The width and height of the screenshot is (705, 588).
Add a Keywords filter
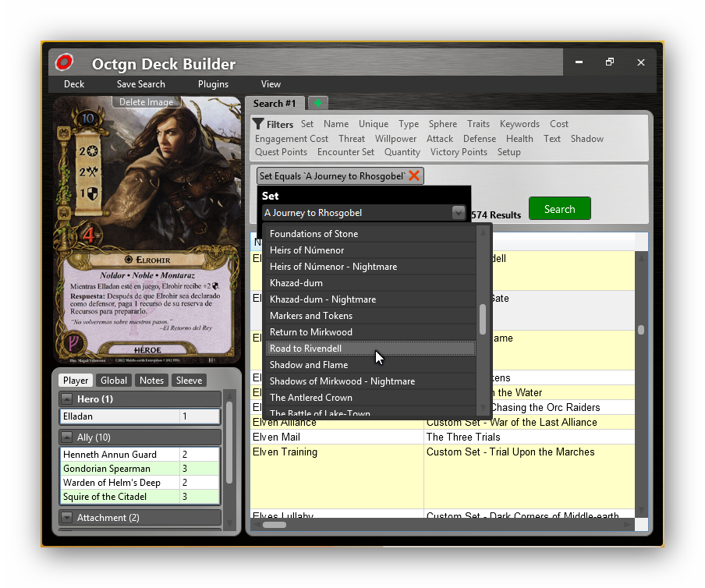pyautogui.click(x=519, y=124)
